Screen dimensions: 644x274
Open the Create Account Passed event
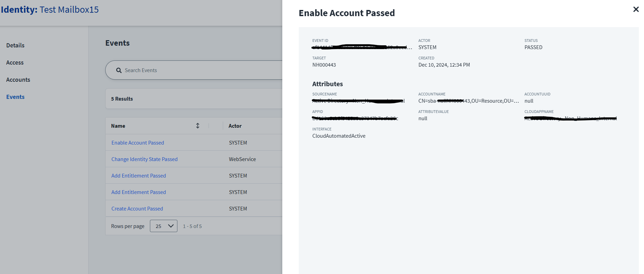click(137, 209)
